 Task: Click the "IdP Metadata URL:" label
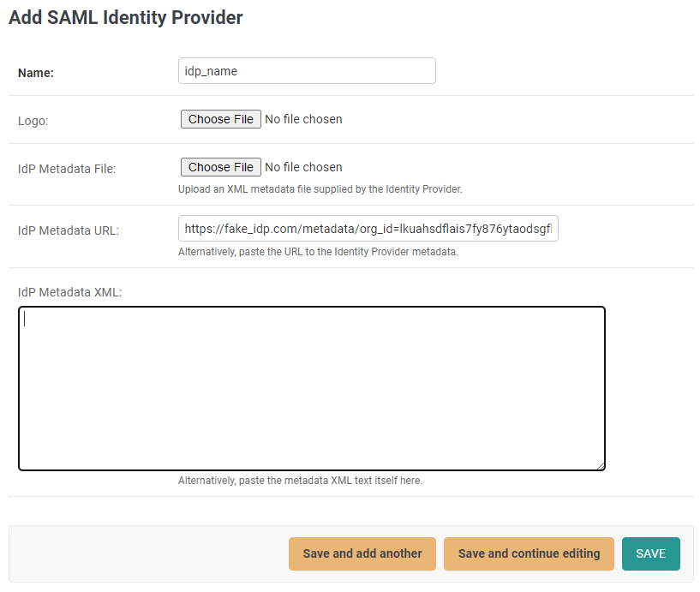pos(69,230)
